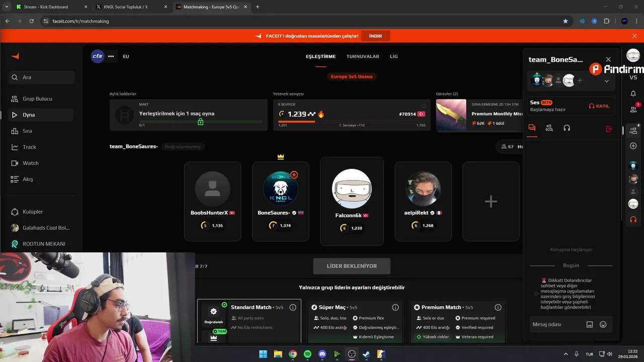
Task: Click the LİDER BEKLENİYOR button
Action: pos(352,266)
